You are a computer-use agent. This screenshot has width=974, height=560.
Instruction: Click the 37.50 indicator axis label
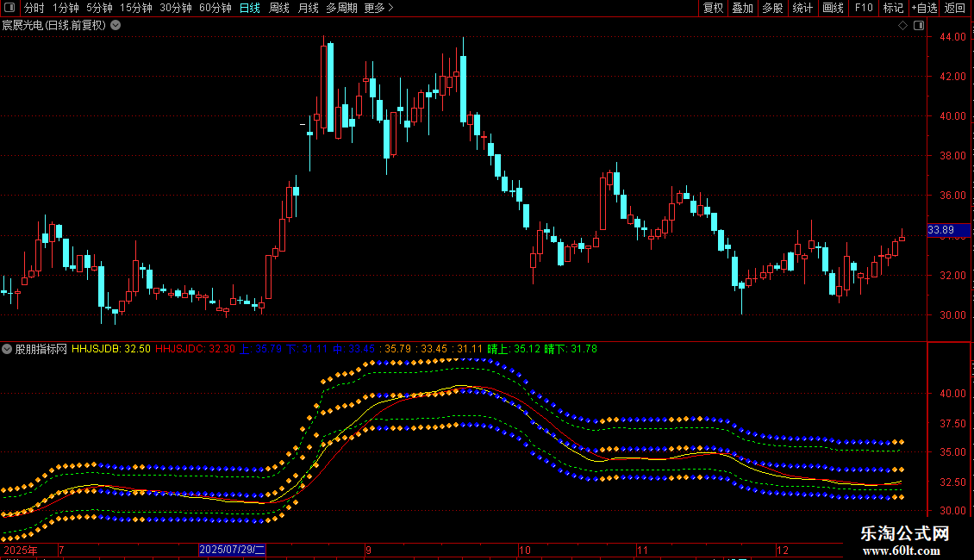(x=952, y=423)
